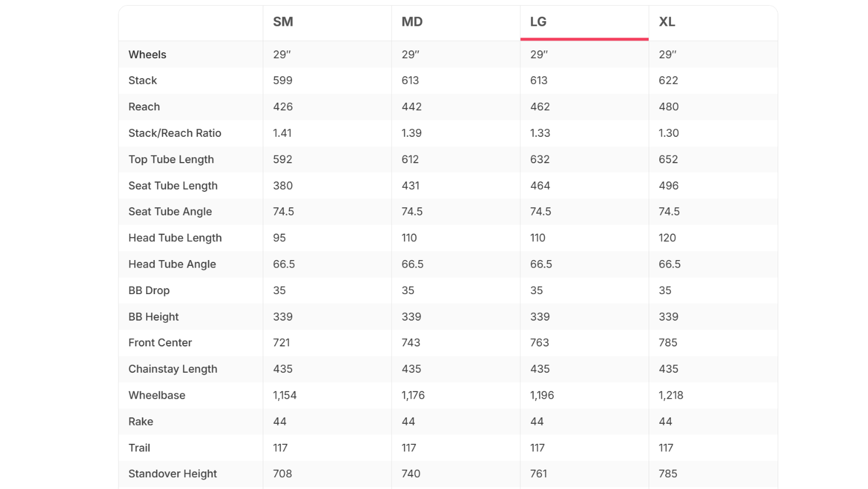Select the LG size column header

(538, 22)
